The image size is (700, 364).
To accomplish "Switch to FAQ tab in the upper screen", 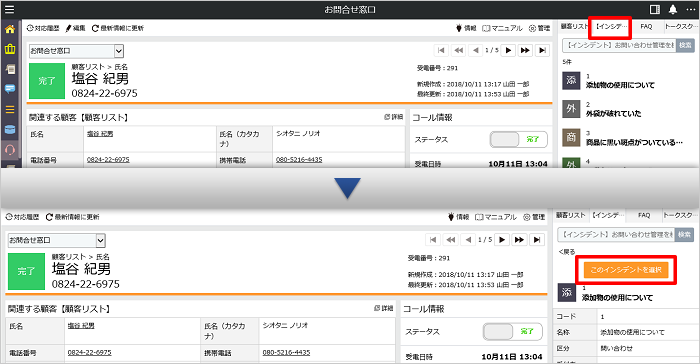I will click(646, 27).
